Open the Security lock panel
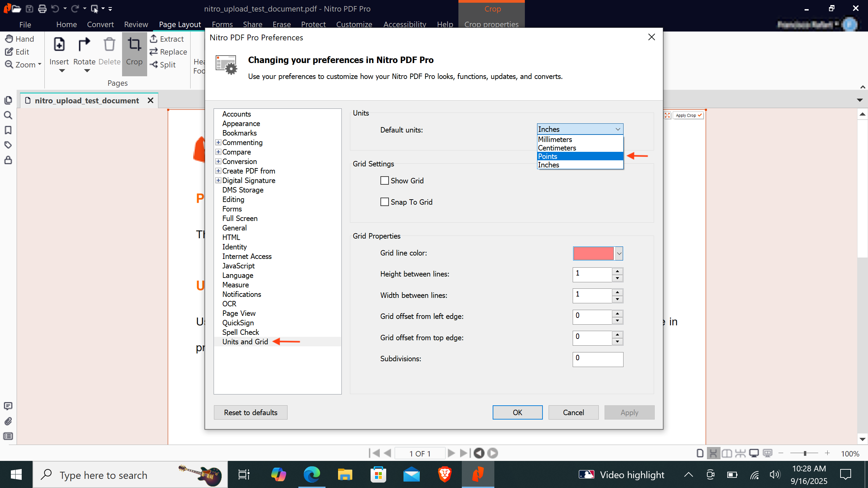Viewport: 868px width, 488px height. coord(8,160)
